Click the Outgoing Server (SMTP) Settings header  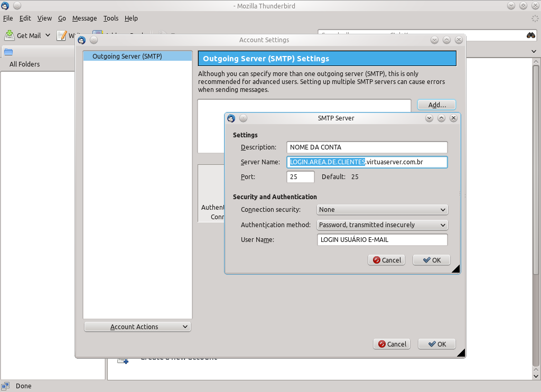point(327,59)
